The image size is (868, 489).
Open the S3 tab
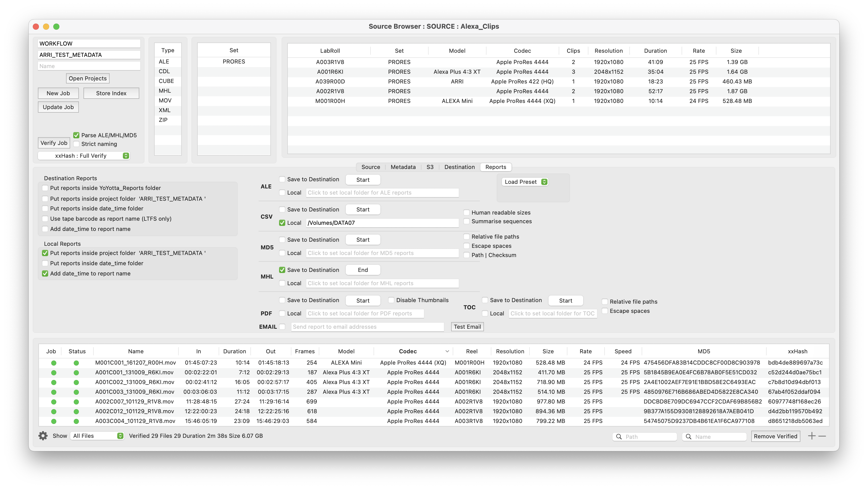click(430, 167)
